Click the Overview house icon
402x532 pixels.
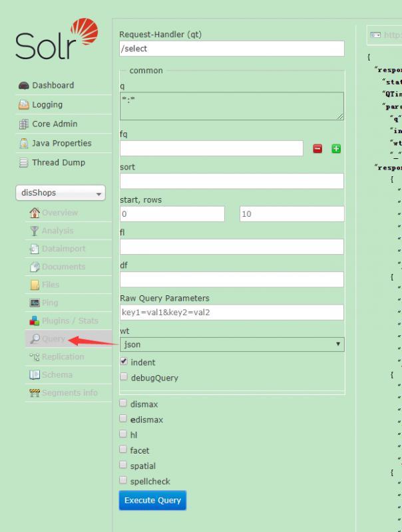point(35,213)
